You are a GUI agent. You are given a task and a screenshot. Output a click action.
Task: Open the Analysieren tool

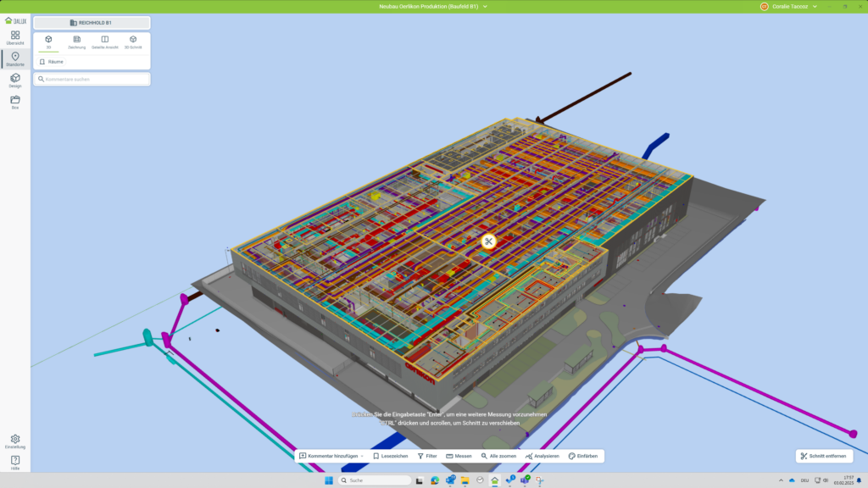pyautogui.click(x=542, y=456)
